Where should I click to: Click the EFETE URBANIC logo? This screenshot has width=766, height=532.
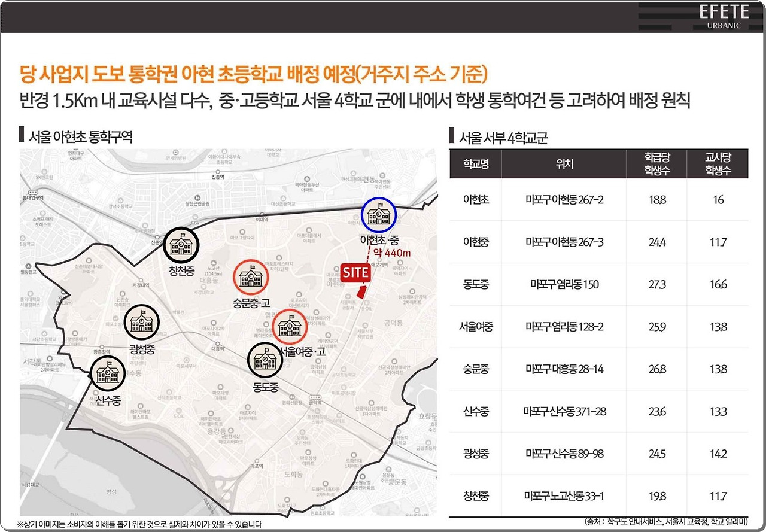(x=723, y=16)
